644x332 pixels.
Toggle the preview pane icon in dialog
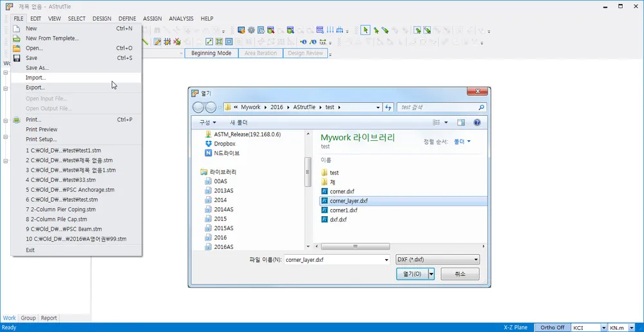coord(461,122)
